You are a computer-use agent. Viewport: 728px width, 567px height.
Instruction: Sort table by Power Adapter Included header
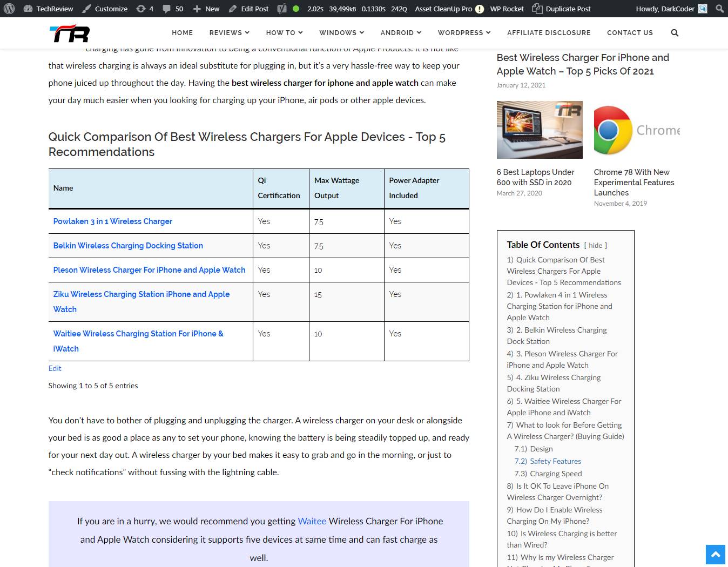point(427,188)
